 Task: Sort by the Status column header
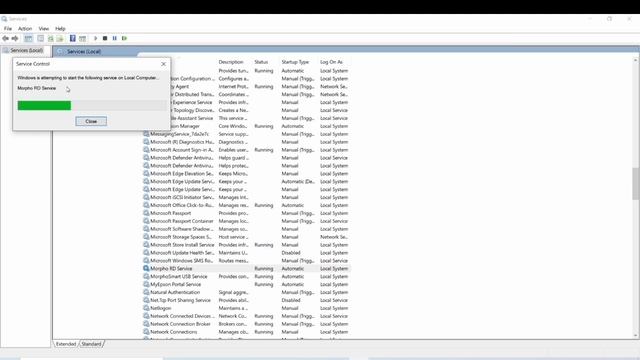point(261,62)
